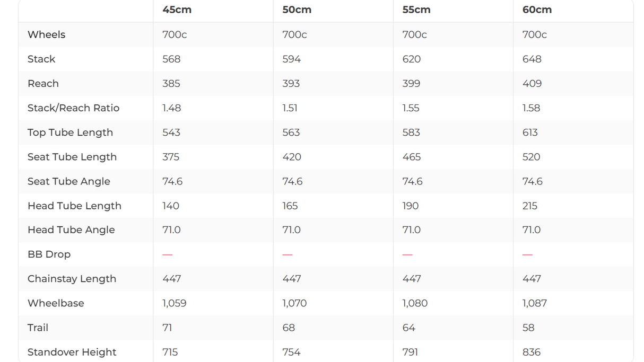Select the reach value 409
Viewport: 644px width, 362px height.
click(532, 84)
